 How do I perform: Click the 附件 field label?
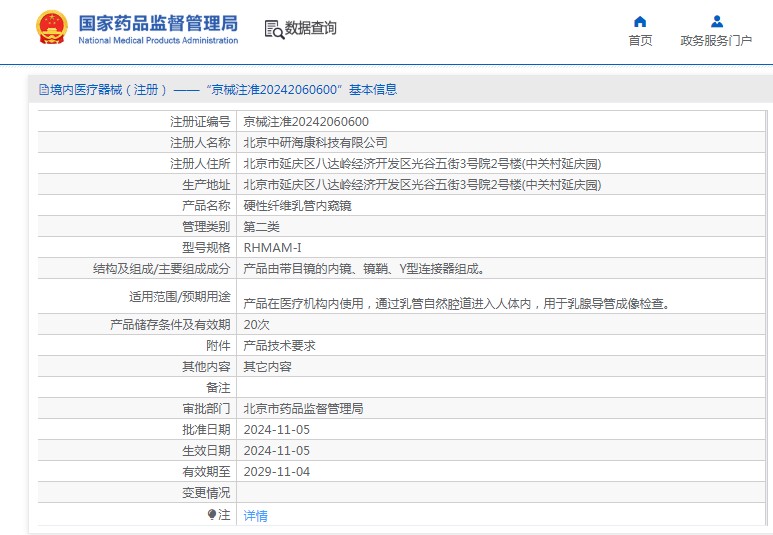click(x=218, y=346)
